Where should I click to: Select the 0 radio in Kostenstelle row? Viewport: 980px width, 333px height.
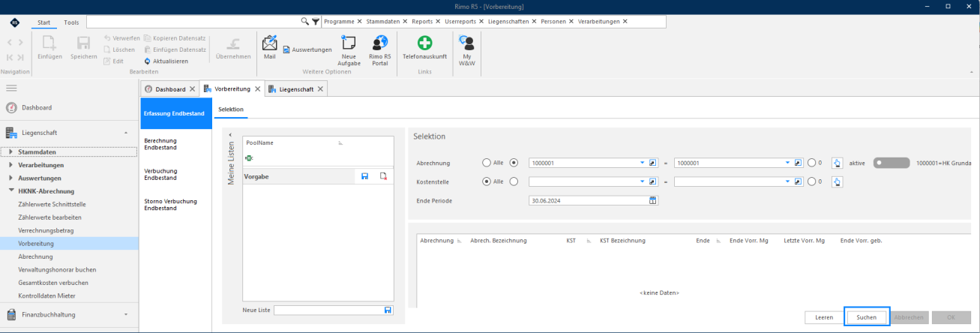click(x=811, y=181)
